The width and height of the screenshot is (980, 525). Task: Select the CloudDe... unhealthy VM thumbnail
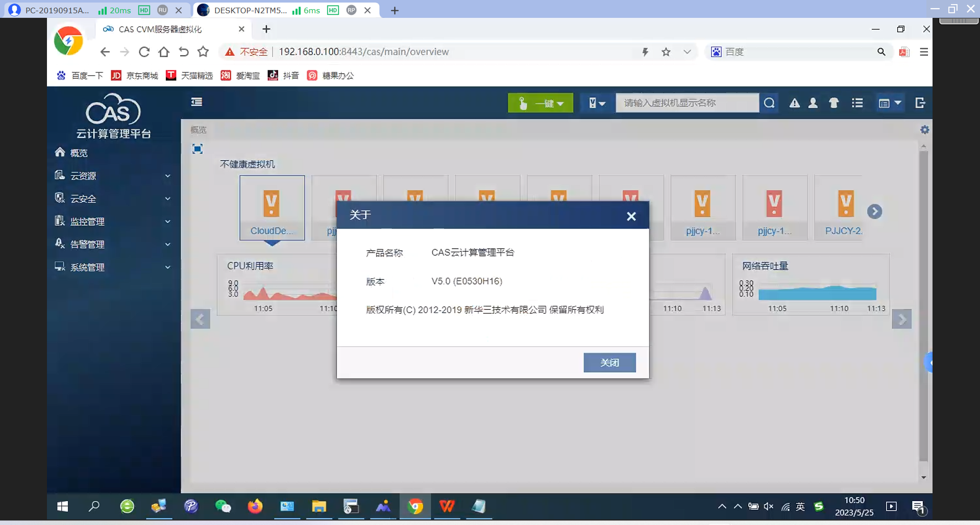[x=272, y=208]
